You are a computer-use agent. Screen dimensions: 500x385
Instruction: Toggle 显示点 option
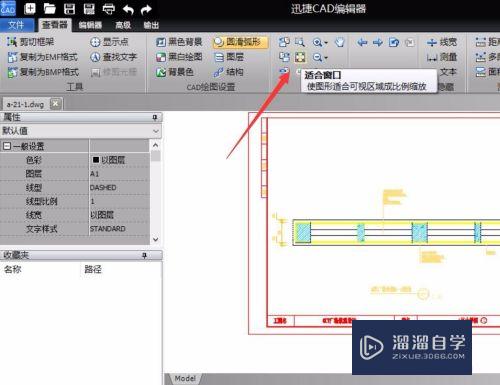[x=109, y=42]
